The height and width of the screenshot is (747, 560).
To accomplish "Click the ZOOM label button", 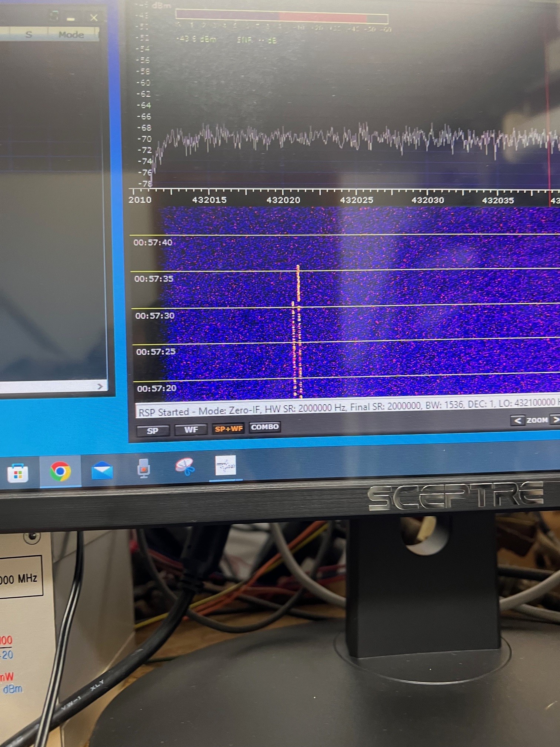I will click(x=537, y=420).
